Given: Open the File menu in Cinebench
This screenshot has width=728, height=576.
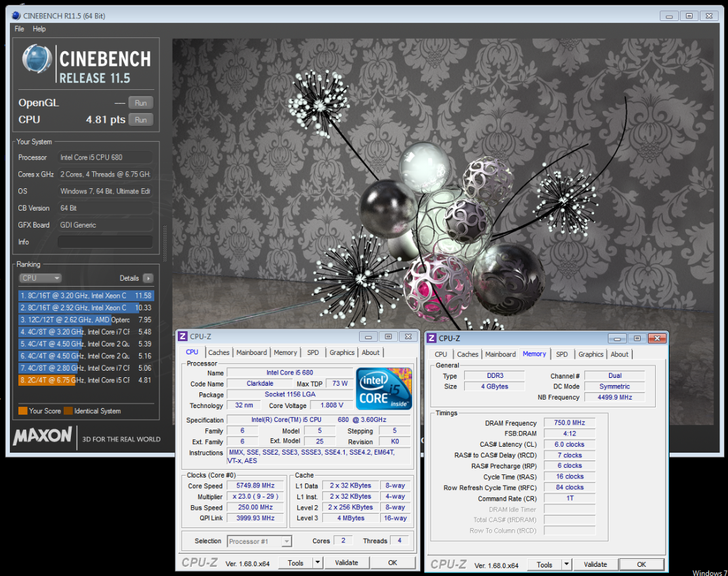Looking at the screenshot, I should pyautogui.click(x=19, y=29).
